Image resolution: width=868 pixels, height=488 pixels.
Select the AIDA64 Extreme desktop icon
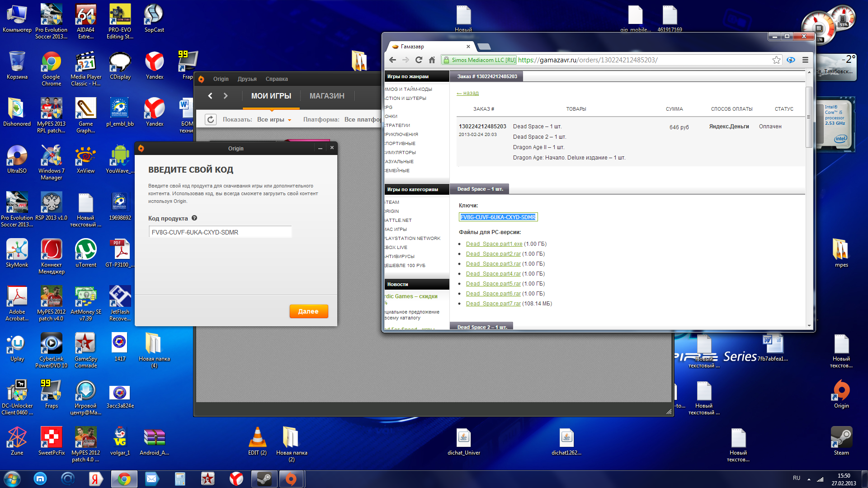pyautogui.click(x=85, y=22)
